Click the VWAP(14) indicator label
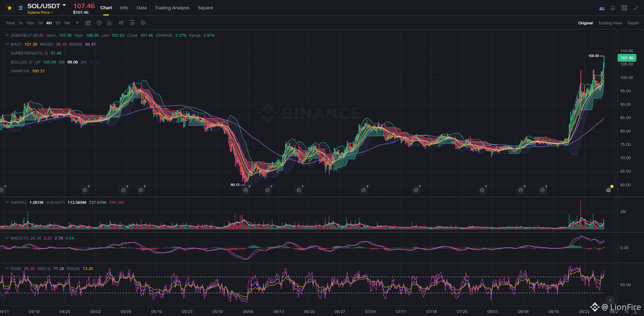This screenshot has width=644, height=316. [x=20, y=71]
